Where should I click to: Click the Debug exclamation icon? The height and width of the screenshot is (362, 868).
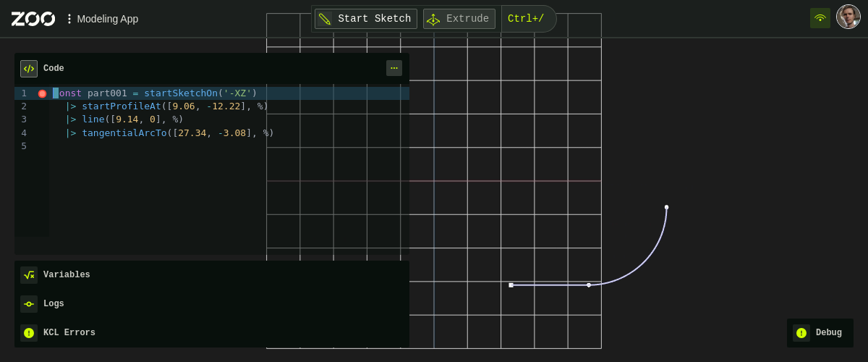(x=801, y=333)
